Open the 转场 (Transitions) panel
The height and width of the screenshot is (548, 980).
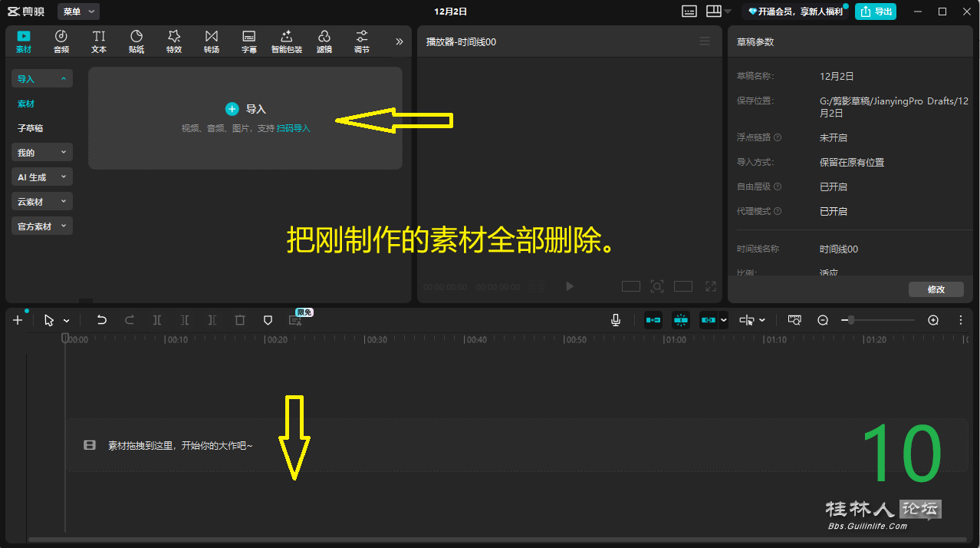click(212, 41)
